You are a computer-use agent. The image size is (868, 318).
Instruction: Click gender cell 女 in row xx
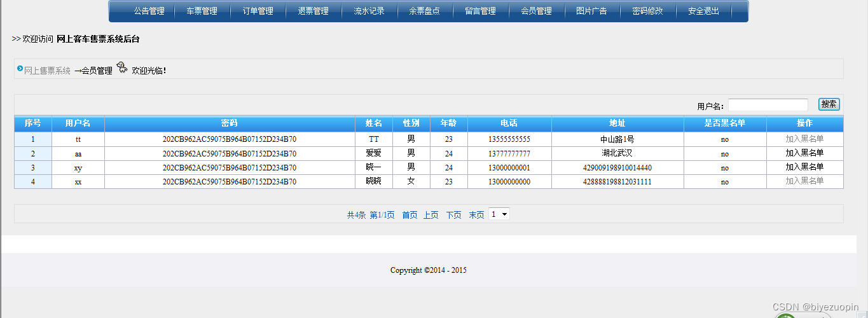(x=411, y=181)
